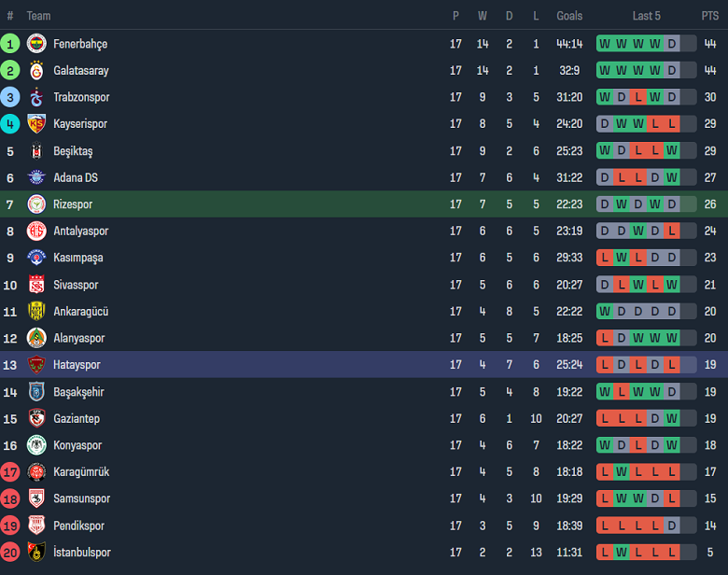Click the Beşiktaş club logo
The width and height of the screenshot is (728, 575).
point(36,151)
